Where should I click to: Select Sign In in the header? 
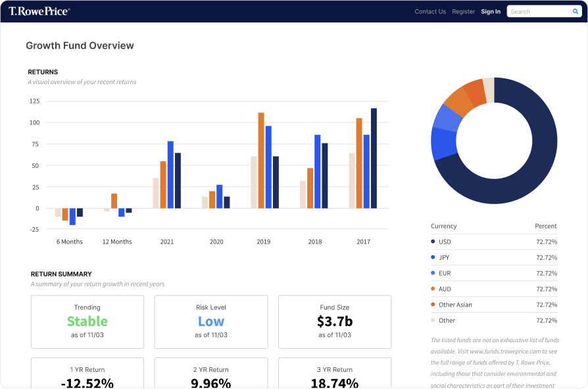point(491,12)
